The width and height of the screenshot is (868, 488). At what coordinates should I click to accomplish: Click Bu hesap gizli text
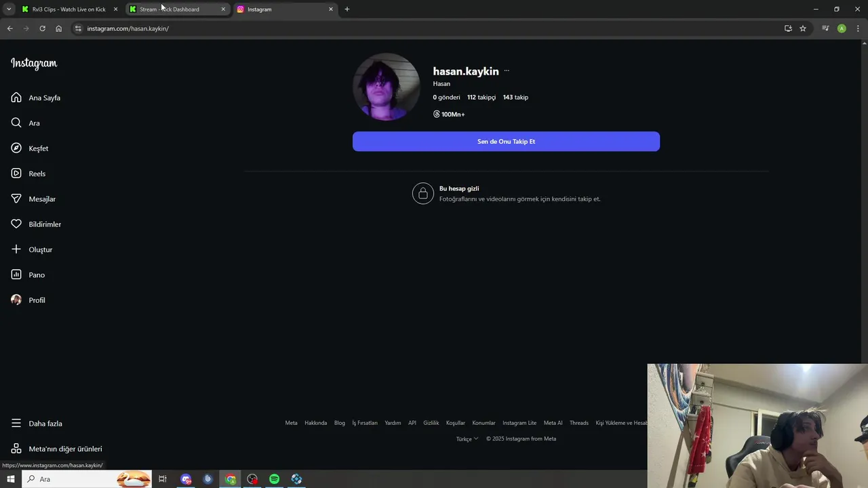(459, 188)
